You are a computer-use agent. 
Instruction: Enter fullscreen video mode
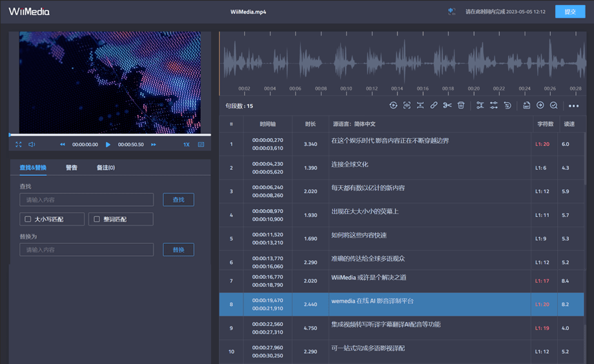(x=19, y=145)
